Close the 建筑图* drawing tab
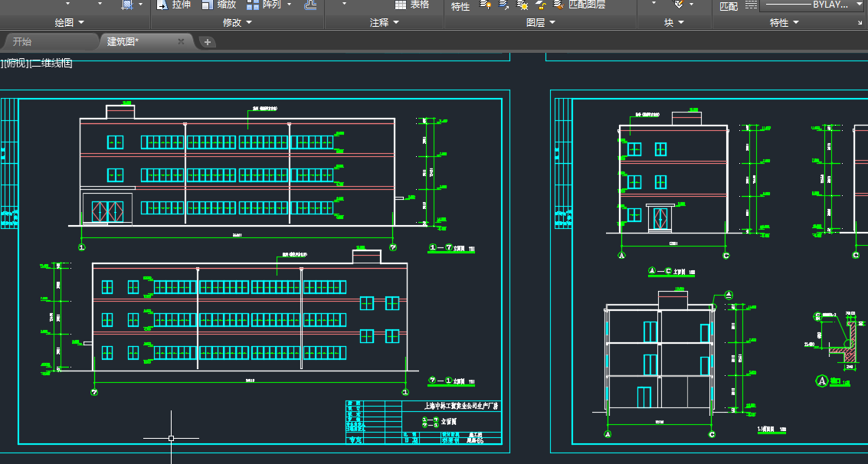This screenshot has width=868, height=464. pos(181,41)
